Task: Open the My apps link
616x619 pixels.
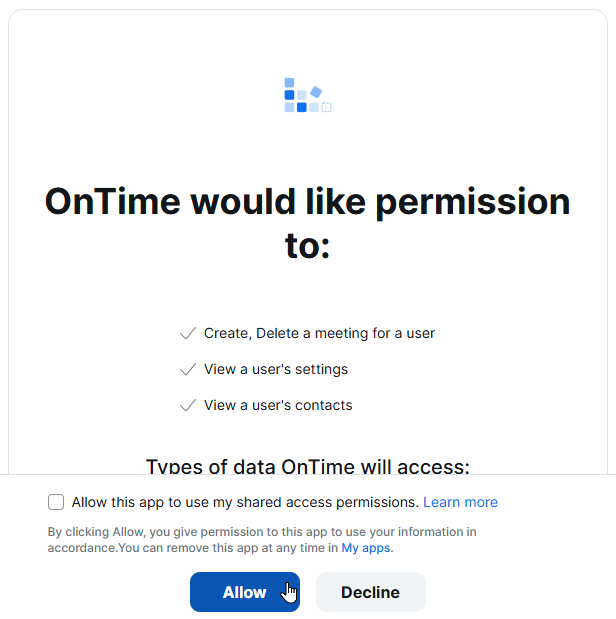Action: click(366, 548)
